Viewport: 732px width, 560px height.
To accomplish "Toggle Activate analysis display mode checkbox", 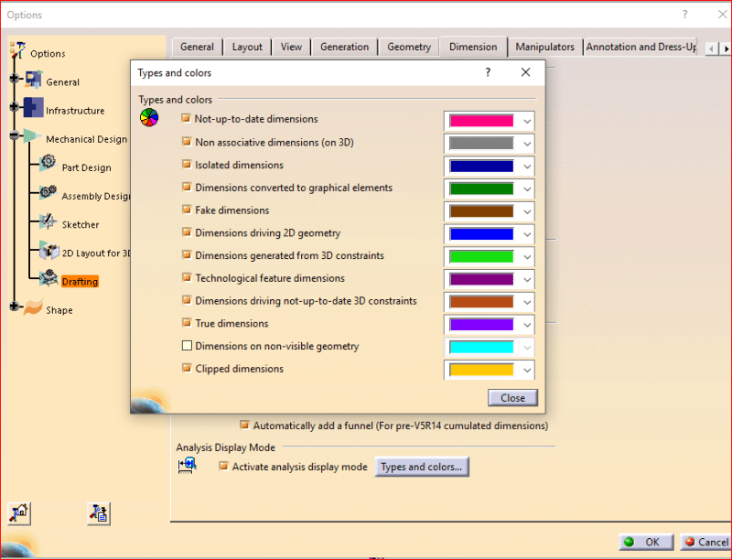I will [x=224, y=467].
